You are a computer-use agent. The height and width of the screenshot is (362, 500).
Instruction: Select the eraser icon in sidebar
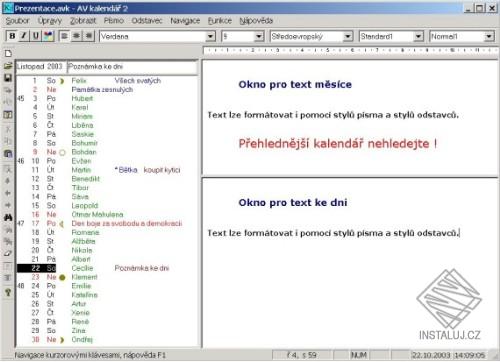8,253
